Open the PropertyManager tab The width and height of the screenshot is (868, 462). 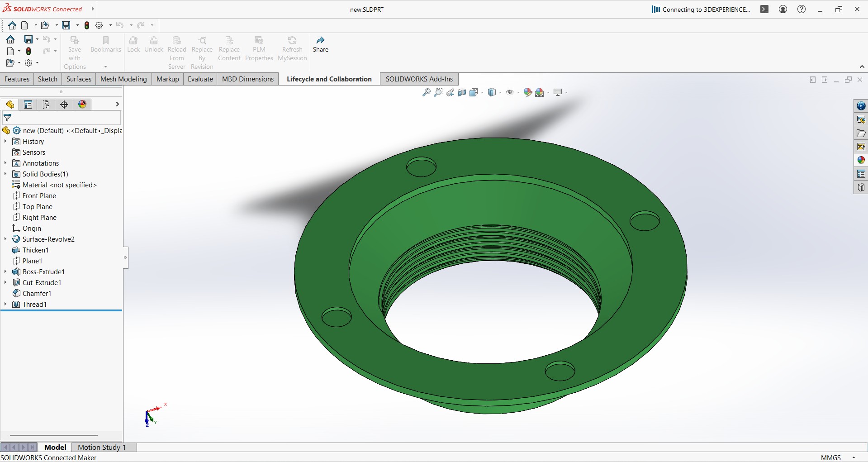(28, 105)
